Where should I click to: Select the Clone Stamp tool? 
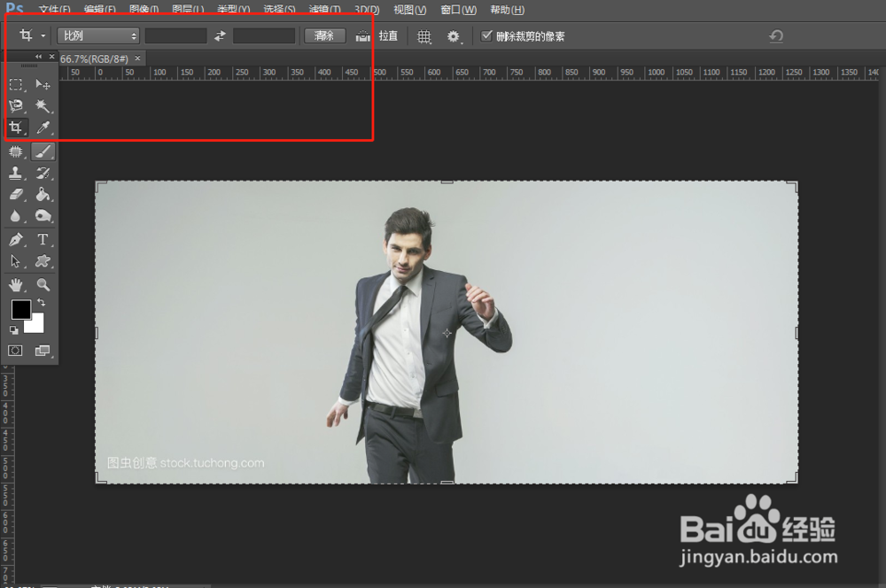(16, 173)
